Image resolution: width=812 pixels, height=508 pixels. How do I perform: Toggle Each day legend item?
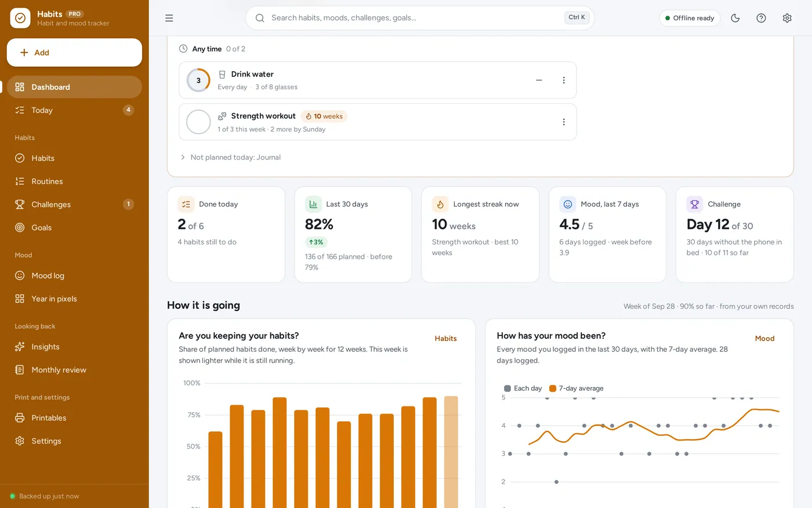[x=523, y=388]
